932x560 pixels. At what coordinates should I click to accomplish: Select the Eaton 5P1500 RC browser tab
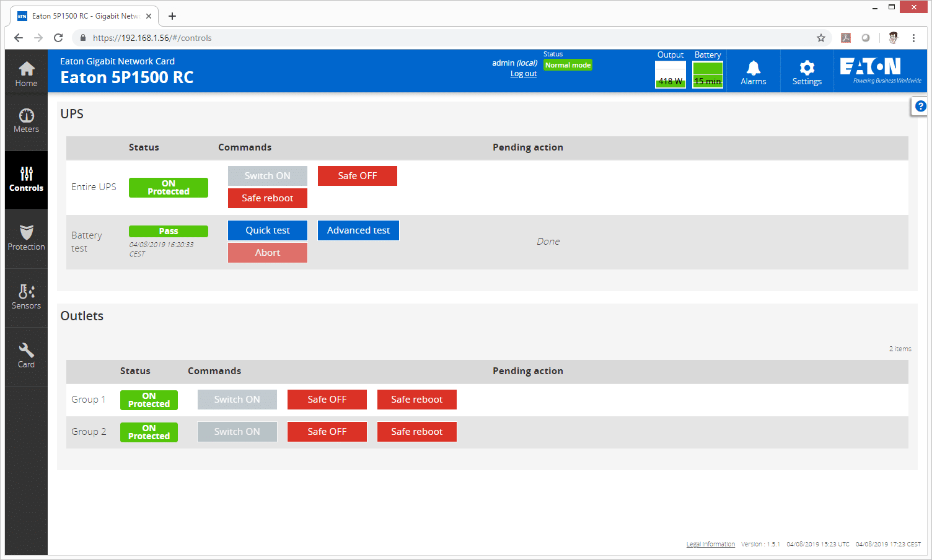[x=85, y=16]
